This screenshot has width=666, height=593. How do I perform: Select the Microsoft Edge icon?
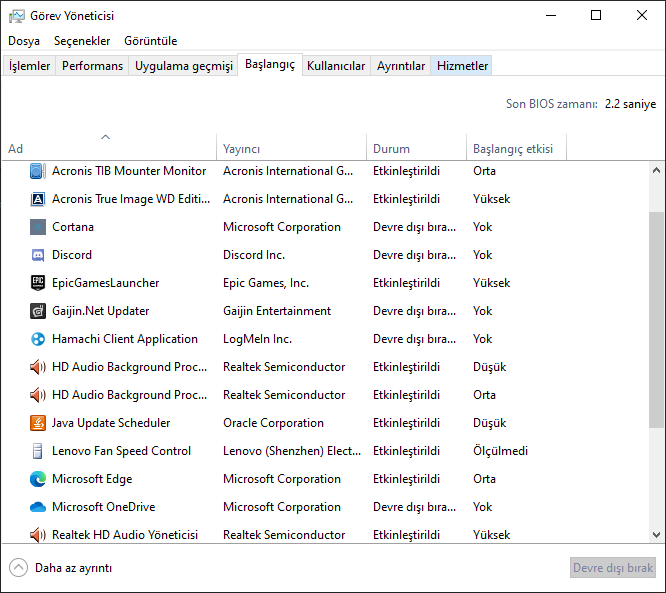tap(38, 479)
